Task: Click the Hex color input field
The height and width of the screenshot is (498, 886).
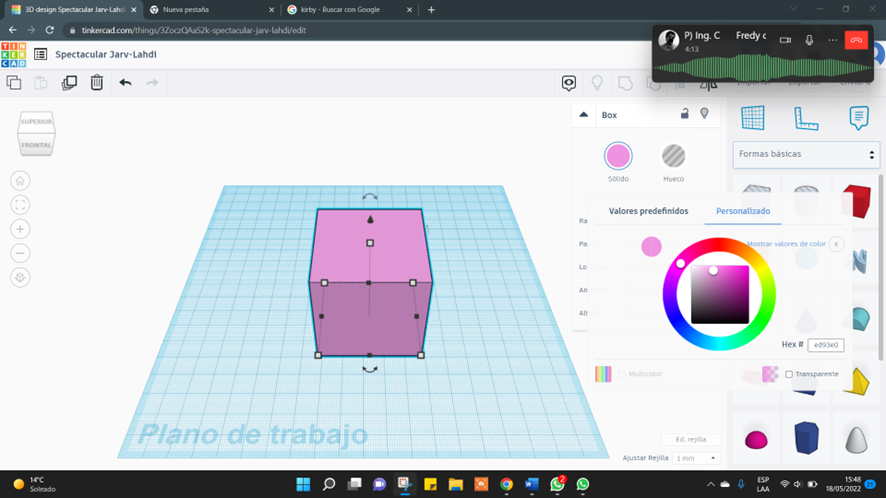Action: pos(826,345)
